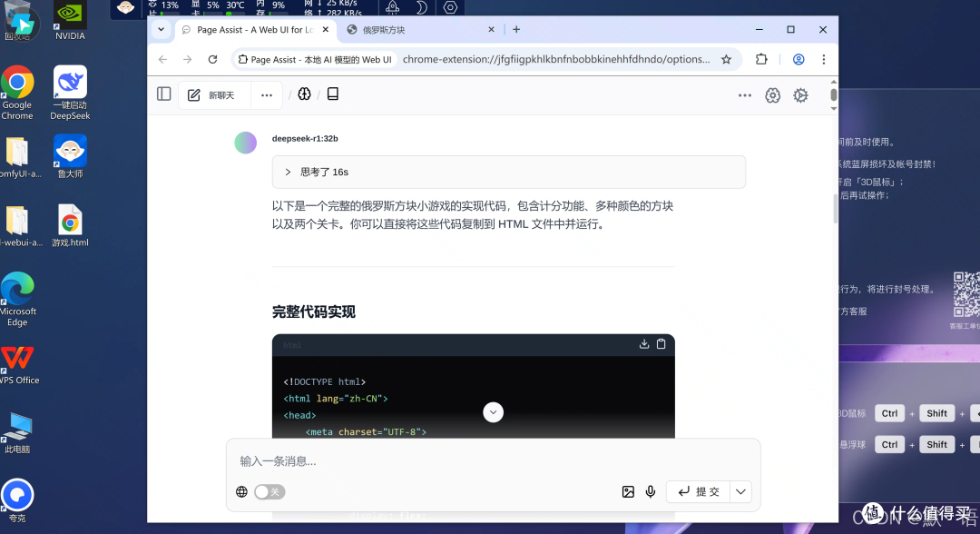Open NVIDIA desktop shortcut
Viewport: 980px width, 534px height.
pos(70,21)
